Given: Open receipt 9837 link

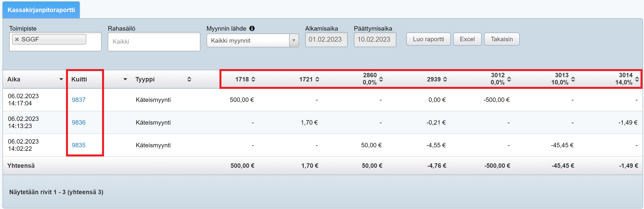Looking at the screenshot, I should coord(79,100).
